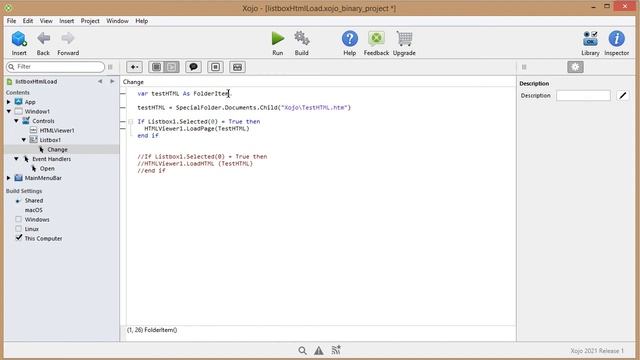Click the rightmost editor toolbar icon
Screen dimensions: 640x360
pyautogui.click(x=238, y=67)
